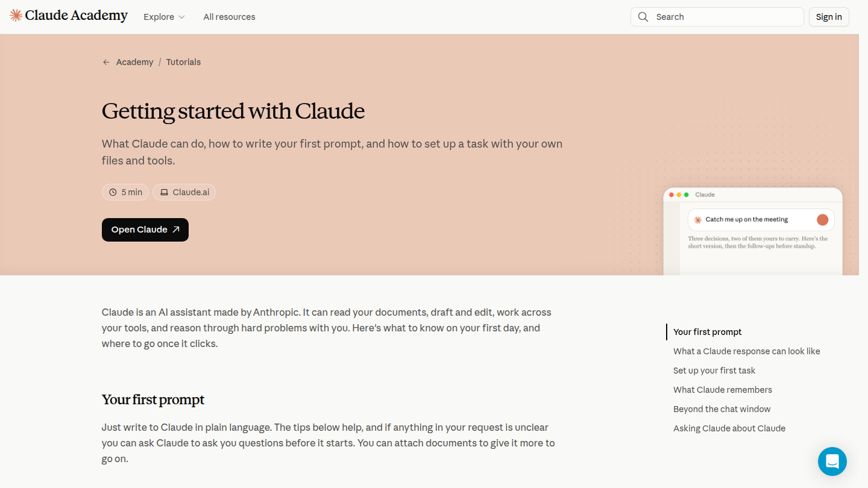Screen dimensions: 868x488
Task: Go to Set up your first task
Action: (x=714, y=371)
